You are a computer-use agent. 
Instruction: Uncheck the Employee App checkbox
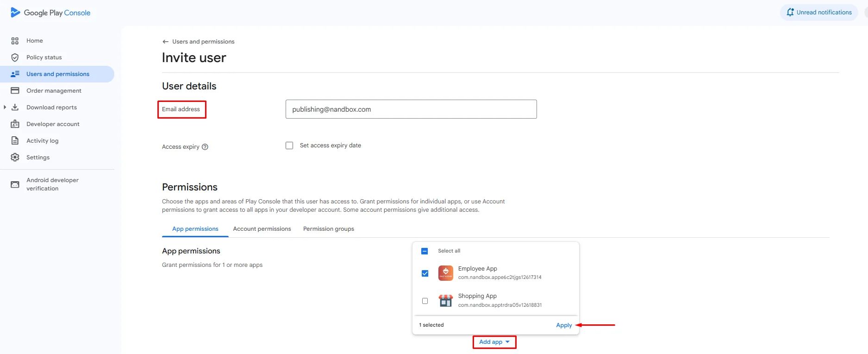click(425, 273)
